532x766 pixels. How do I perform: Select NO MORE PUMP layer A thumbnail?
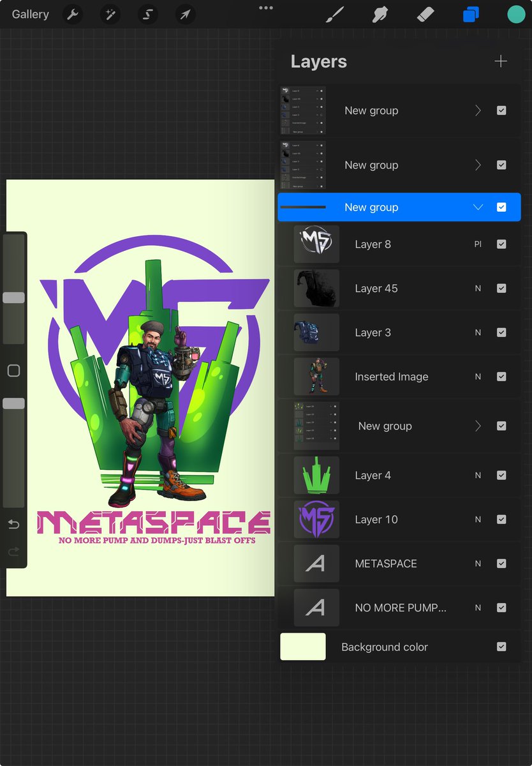(x=316, y=607)
